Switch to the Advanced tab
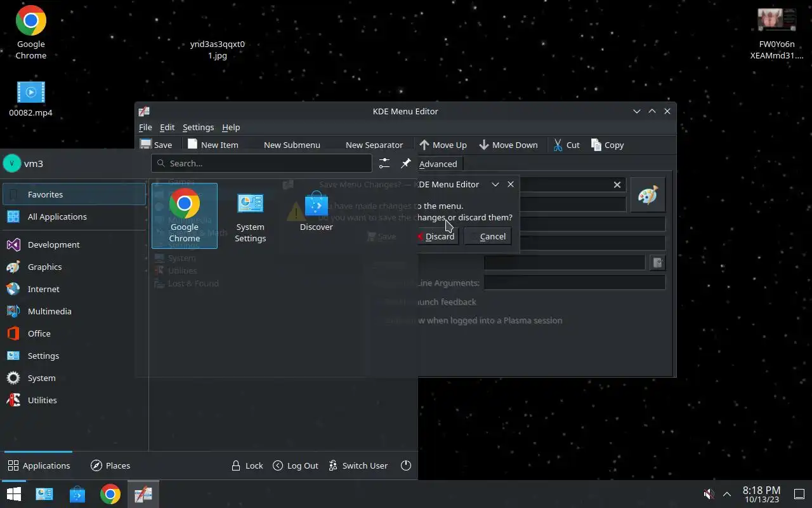The image size is (812, 508). (438, 164)
